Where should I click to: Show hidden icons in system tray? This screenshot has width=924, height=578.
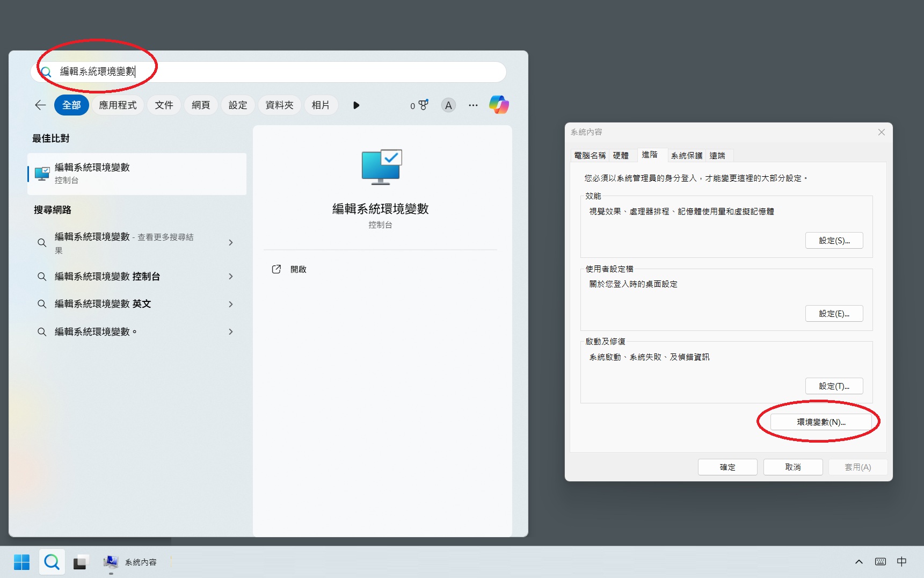858,561
